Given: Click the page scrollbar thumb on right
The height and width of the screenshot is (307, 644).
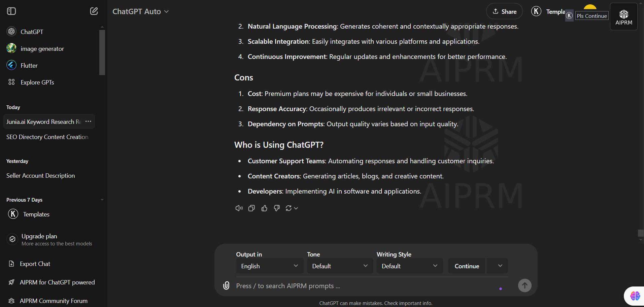Looking at the screenshot, I should 641,233.
